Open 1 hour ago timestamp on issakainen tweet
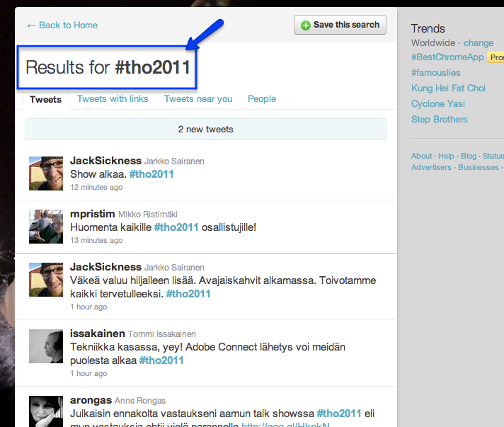Viewport: 504px width, 427px height. (88, 373)
